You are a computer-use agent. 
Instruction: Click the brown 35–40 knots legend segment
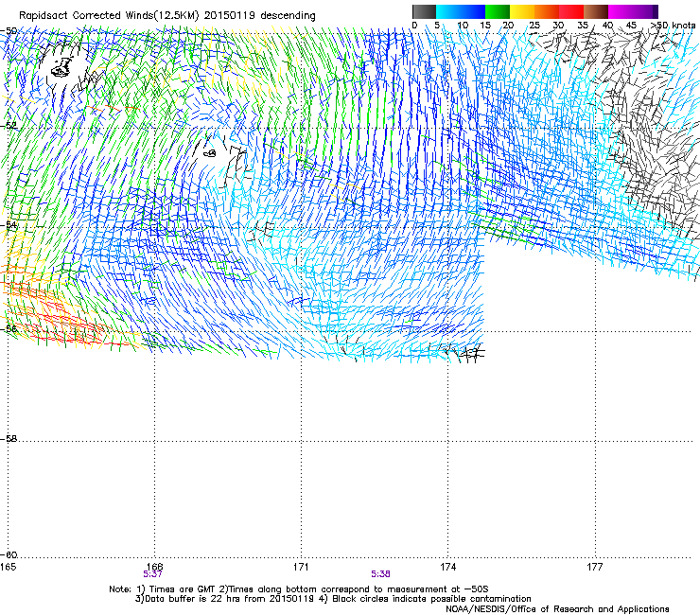596,11
